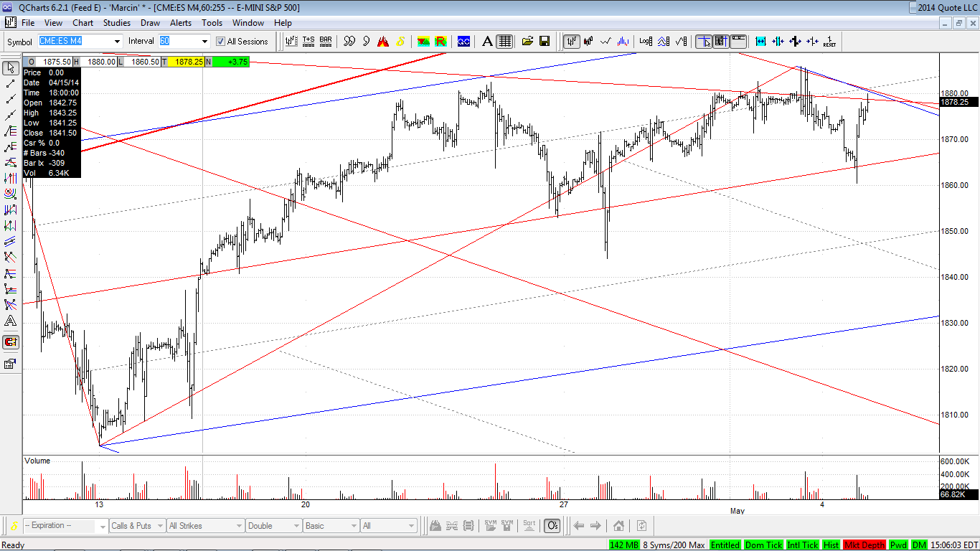
Task: Open the saved chart folder icon
Action: click(x=527, y=42)
